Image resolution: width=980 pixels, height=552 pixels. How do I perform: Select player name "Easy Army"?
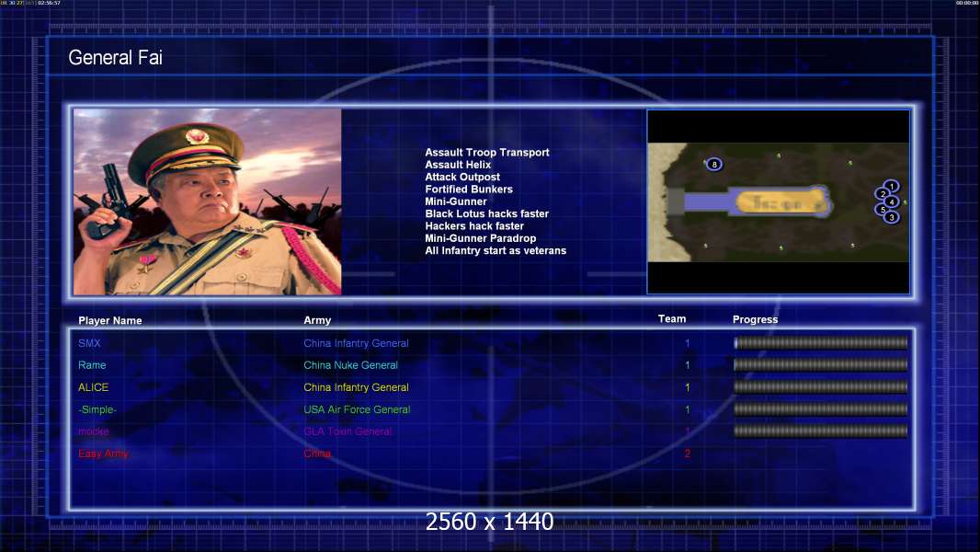click(103, 454)
